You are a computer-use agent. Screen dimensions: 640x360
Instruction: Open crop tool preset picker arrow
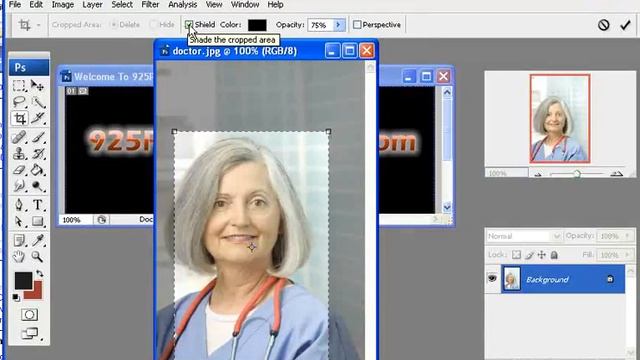(x=39, y=25)
